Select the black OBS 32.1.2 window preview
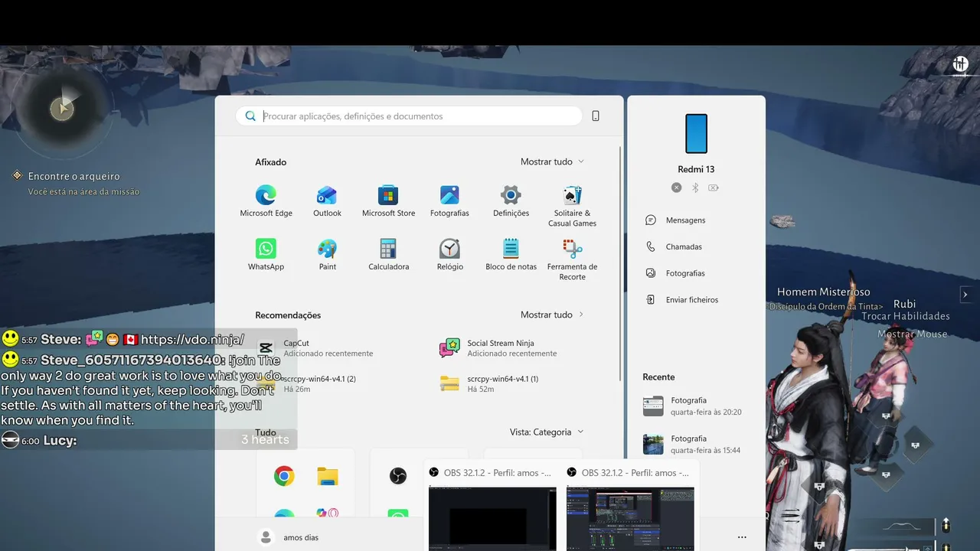This screenshot has height=551, width=980. [492, 518]
